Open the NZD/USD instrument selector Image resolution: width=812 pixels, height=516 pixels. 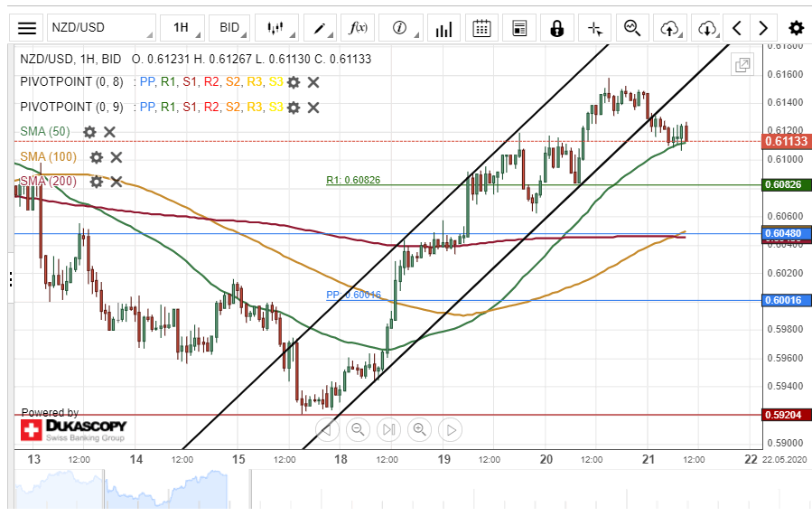(x=99, y=27)
